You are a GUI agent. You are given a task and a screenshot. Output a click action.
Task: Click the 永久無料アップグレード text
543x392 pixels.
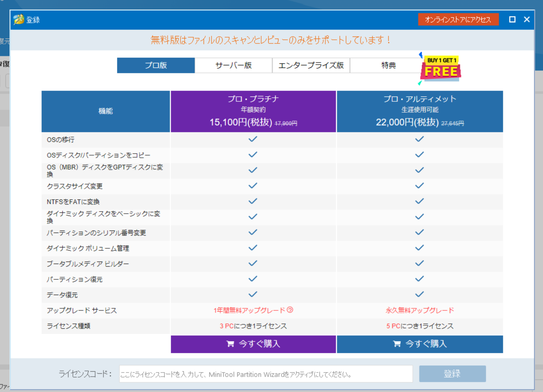click(420, 310)
